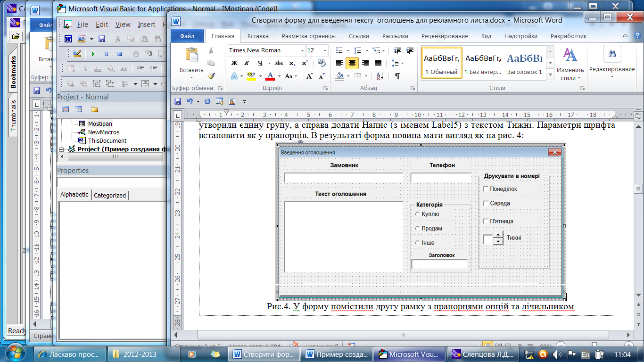This screenshot has height=362, width=644.
Task: Open the Вставка ribbon tab
Action: tap(258, 36)
